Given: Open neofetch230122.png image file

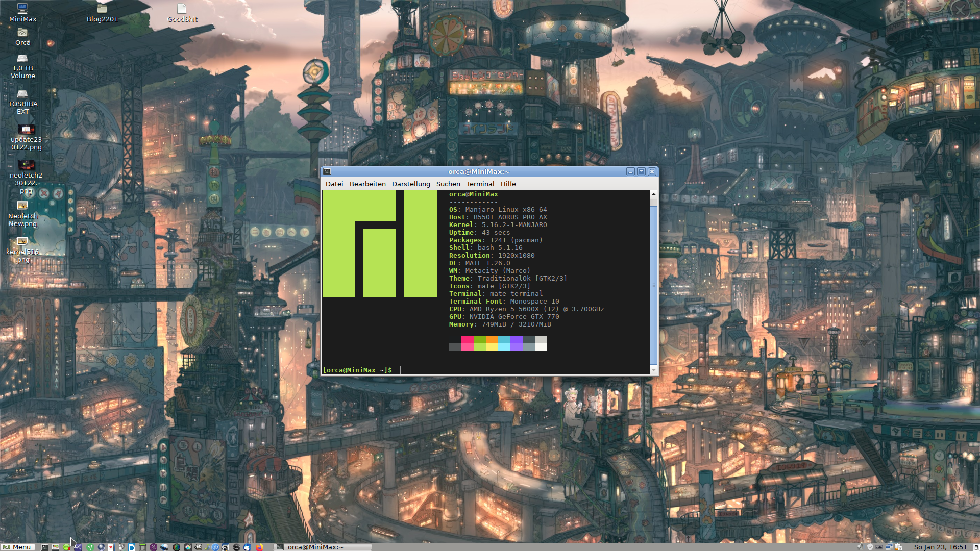Looking at the screenshot, I should tap(26, 177).
